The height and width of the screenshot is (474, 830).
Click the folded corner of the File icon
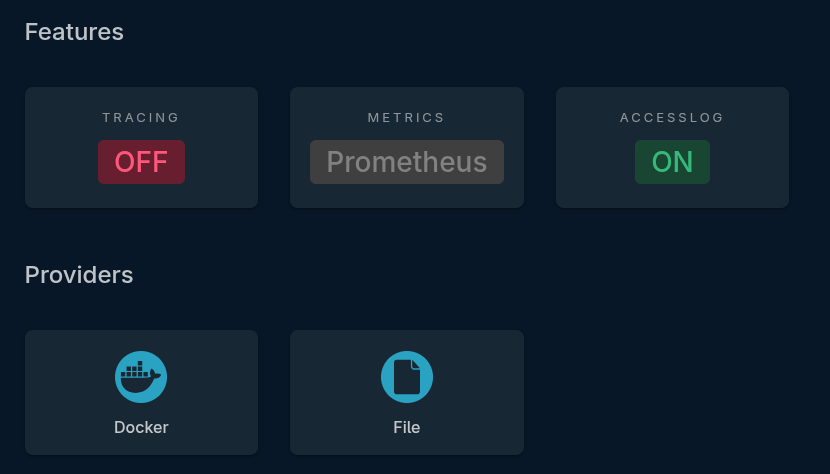pyautogui.click(x=416, y=364)
